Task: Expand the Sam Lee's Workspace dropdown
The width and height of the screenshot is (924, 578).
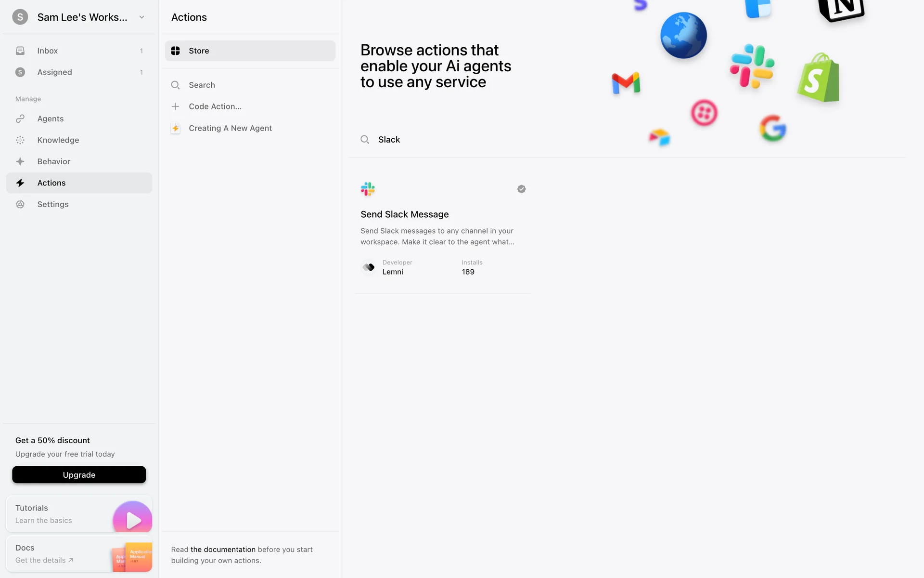Action: click(141, 17)
